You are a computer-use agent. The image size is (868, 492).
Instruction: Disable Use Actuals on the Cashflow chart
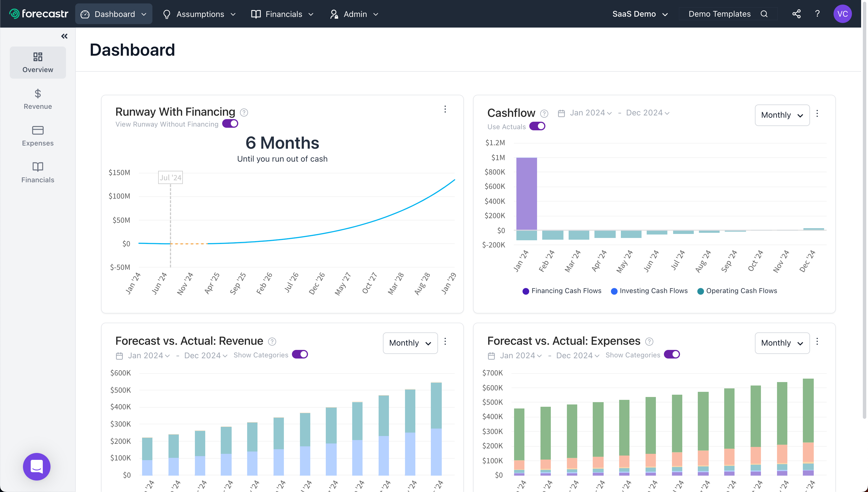tap(538, 126)
